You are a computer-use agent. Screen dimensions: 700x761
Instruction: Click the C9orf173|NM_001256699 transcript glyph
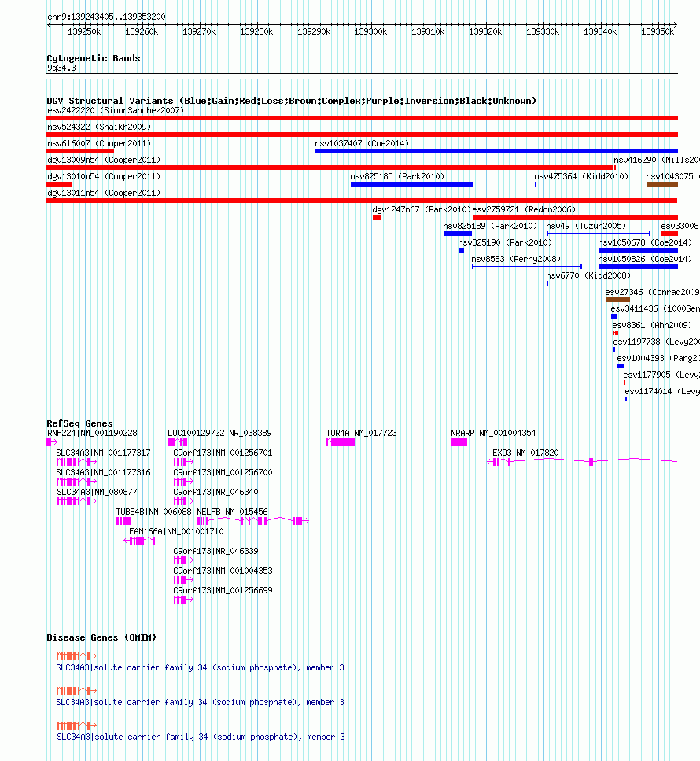pyautogui.click(x=183, y=600)
